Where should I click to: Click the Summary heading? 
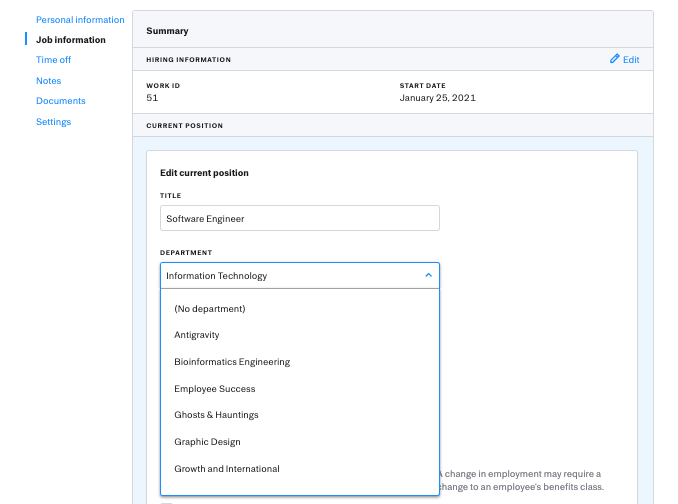pyautogui.click(x=167, y=31)
